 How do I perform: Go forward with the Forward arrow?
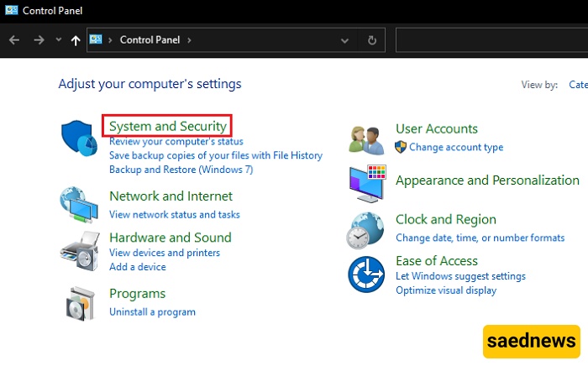coord(39,39)
